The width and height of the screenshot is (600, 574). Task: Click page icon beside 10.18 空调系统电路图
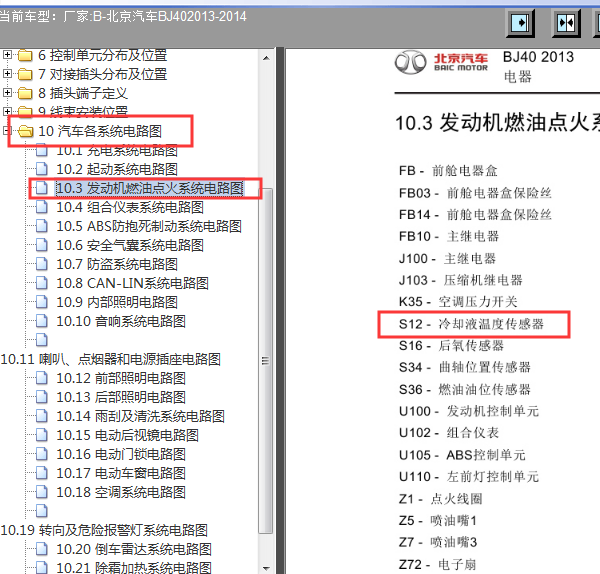[x=42, y=492]
